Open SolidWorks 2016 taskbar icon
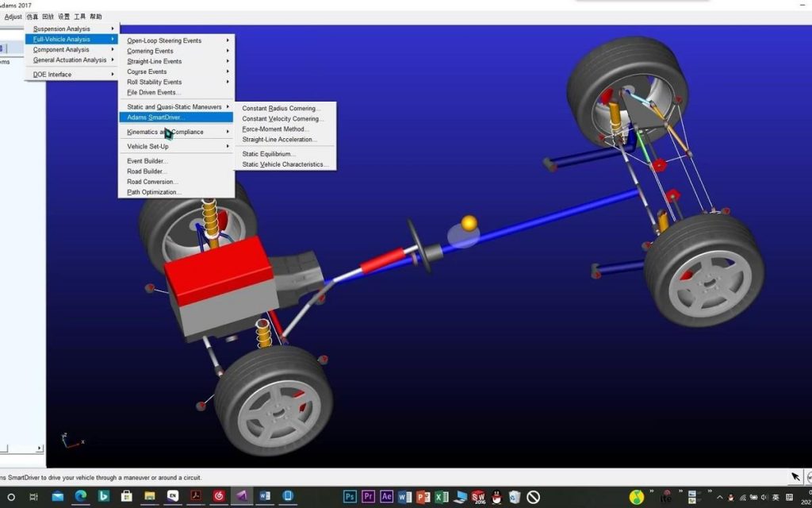Viewport: 812px width, 508px height. (x=478, y=497)
